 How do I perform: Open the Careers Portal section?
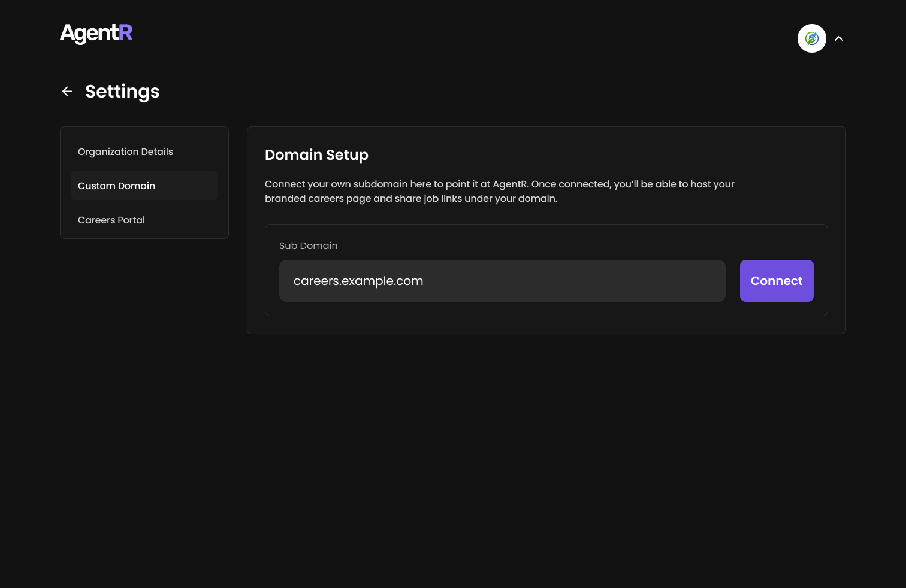click(x=111, y=220)
